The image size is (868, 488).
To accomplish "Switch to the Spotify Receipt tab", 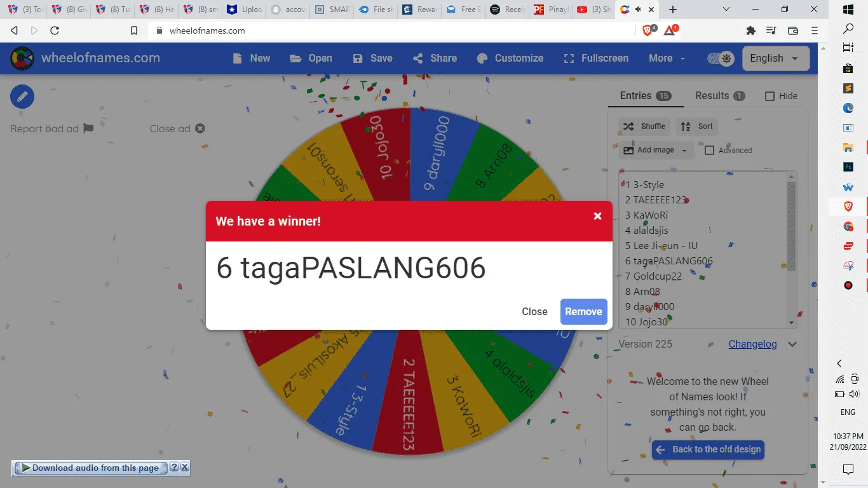I will pos(508,10).
